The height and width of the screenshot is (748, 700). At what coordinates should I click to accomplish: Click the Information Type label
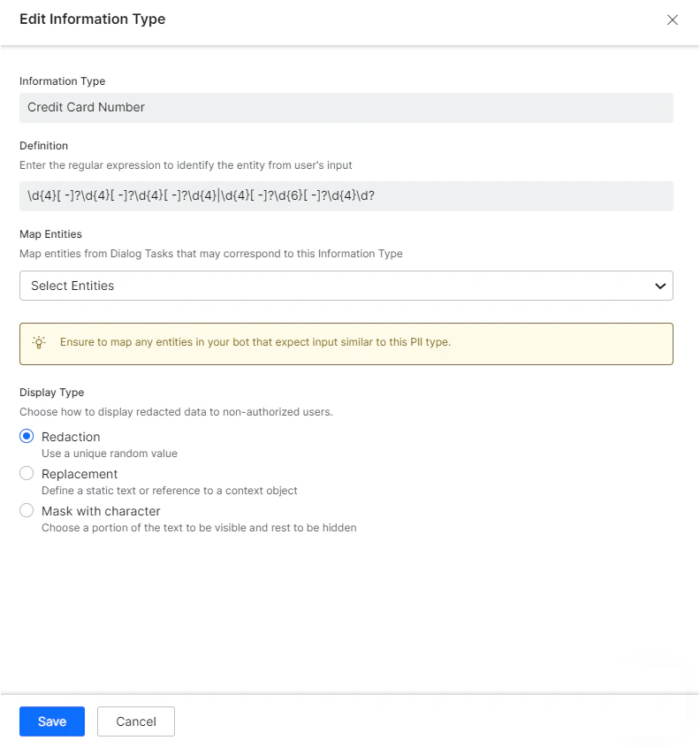pos(62,80)
